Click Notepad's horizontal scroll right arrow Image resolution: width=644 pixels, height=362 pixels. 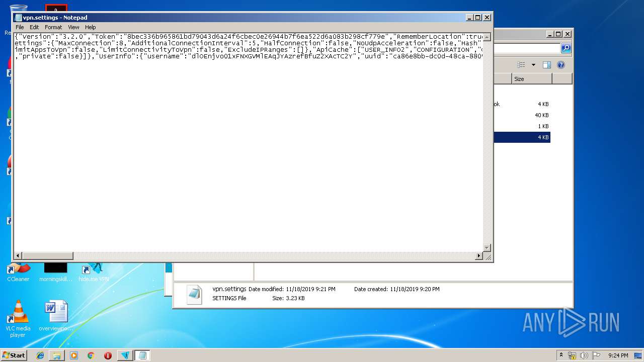pyautogui.click(x=479, y=256)
